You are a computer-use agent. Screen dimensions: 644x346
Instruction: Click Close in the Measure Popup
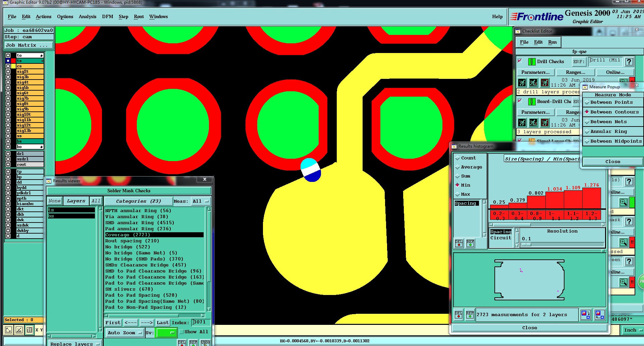tap(613, 162)
